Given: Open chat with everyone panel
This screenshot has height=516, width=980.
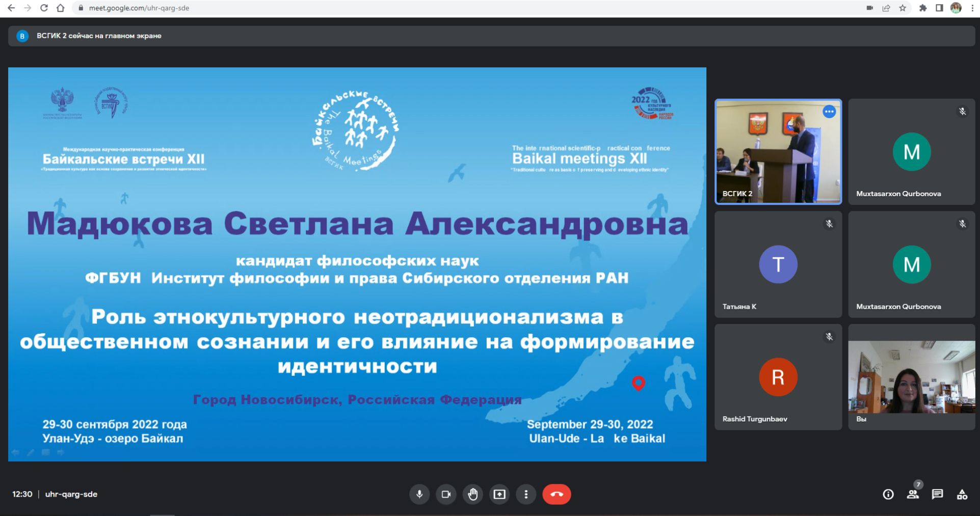Looking at the screenshot, I should click(x=937, y=494).
